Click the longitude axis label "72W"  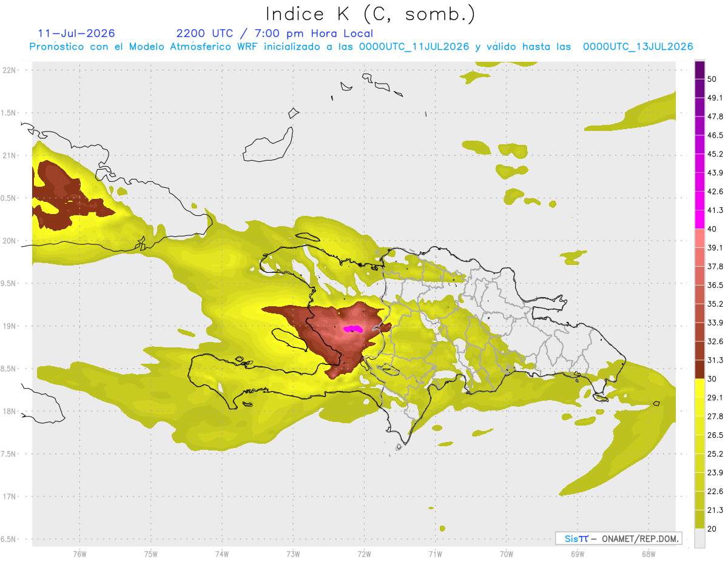[364, 554]
